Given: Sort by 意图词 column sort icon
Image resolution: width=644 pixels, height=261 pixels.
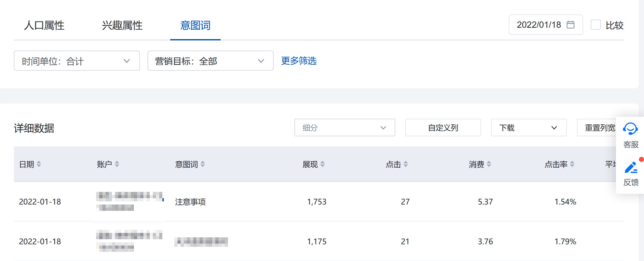Looking at the screenshot, I should (x=203, y=164).
